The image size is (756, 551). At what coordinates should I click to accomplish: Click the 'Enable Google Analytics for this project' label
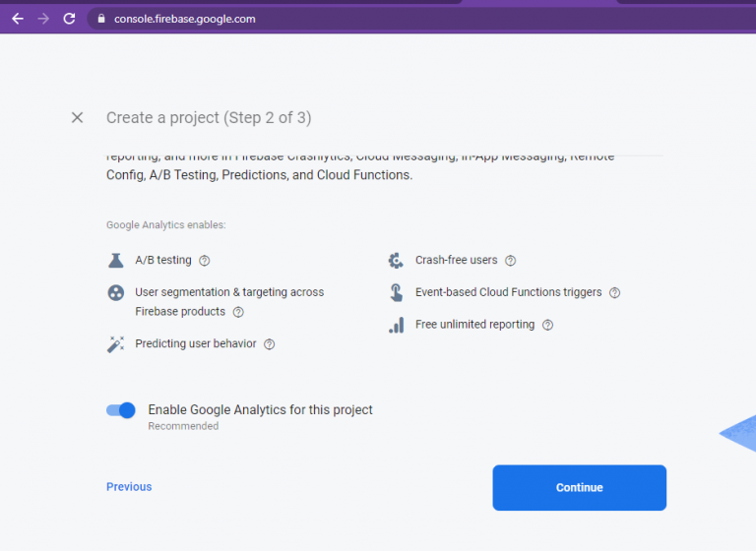(x=260, y=409)
